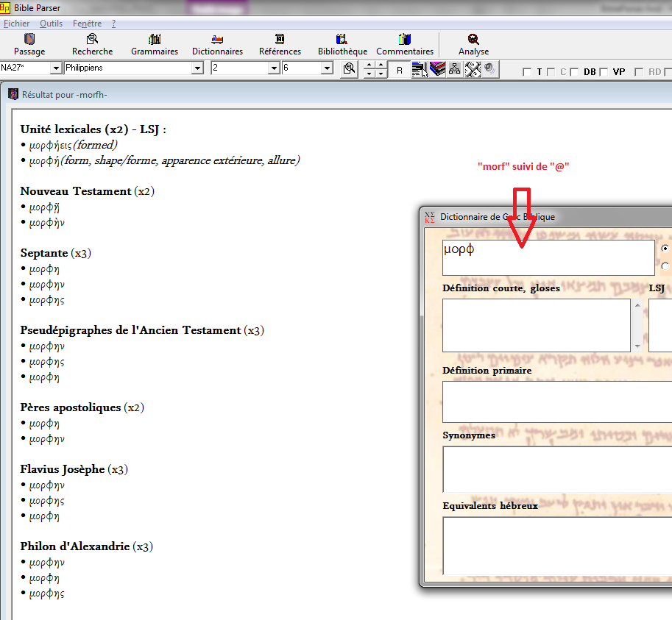This screenshot has width=672, height=620.
Task: Click μορφης under Philon d'Alexandrie
Action: click(46, 594)
